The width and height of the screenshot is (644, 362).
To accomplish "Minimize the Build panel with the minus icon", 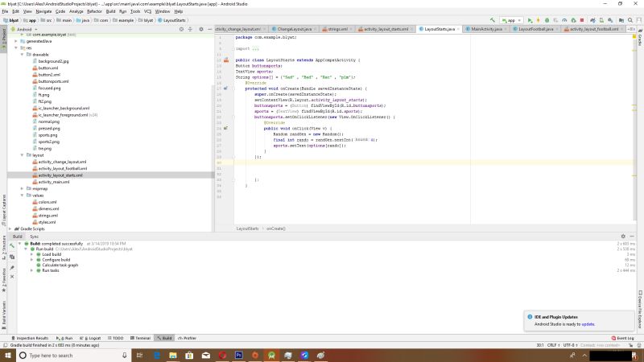I will (632, 237).
